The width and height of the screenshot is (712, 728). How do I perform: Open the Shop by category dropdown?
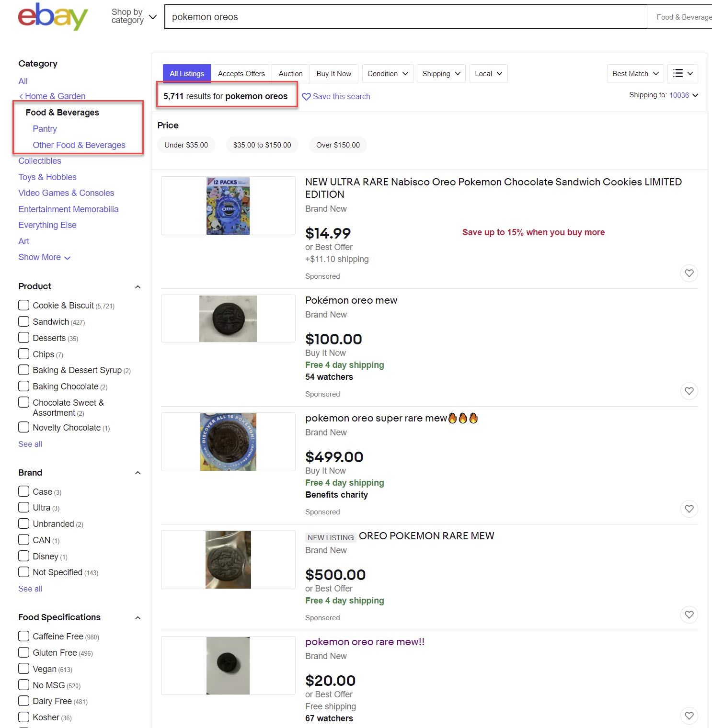[134, 16]
